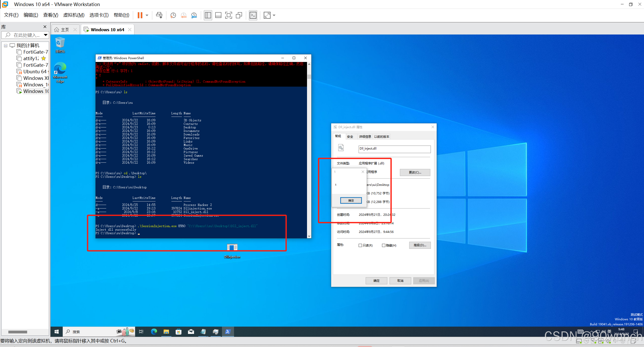Enable the read-only checkbox
This screenshot has width=644, height=347.
pos(360,245)
